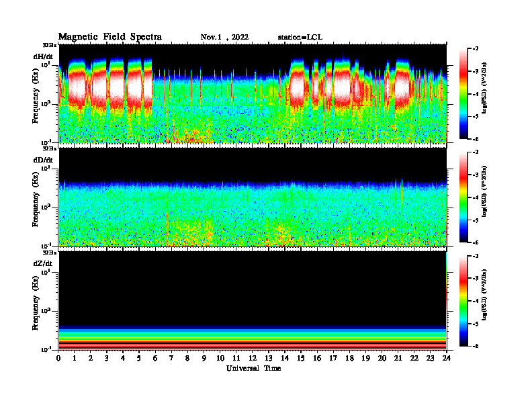The width and height of the screenshot is (532, 411).
Task: Click hour 17 on the time axis
Action: point(333,358)
